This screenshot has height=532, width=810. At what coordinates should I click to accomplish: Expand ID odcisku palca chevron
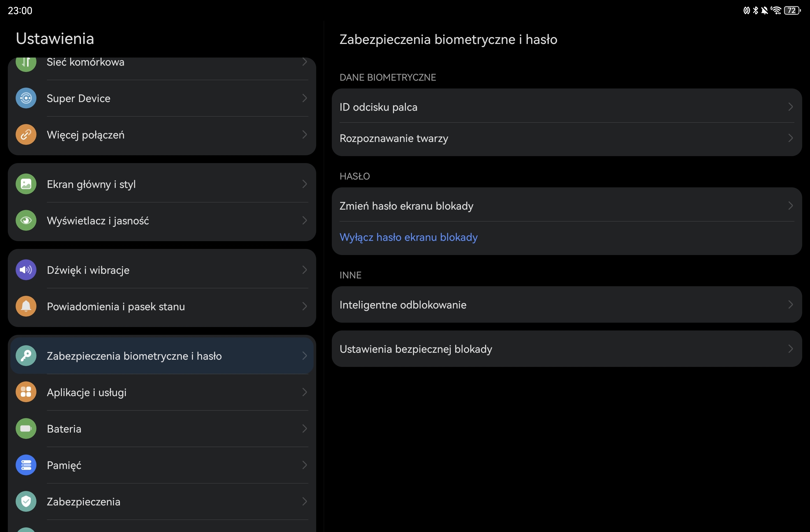coord(791,107)
